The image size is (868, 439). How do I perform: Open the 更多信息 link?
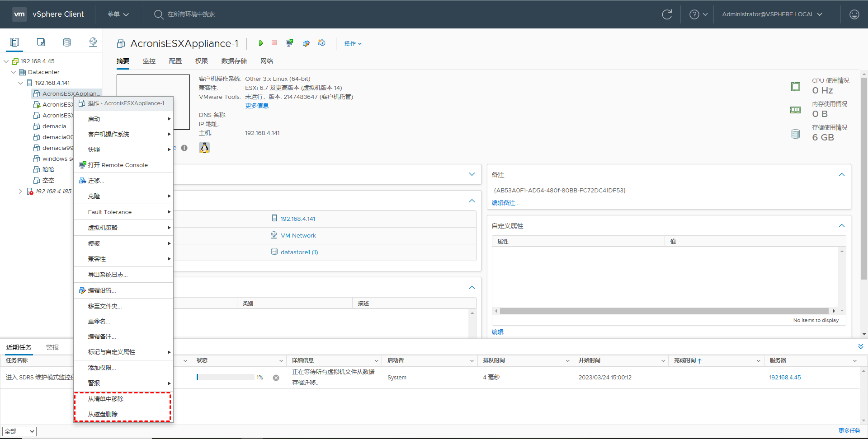[257, 106]
